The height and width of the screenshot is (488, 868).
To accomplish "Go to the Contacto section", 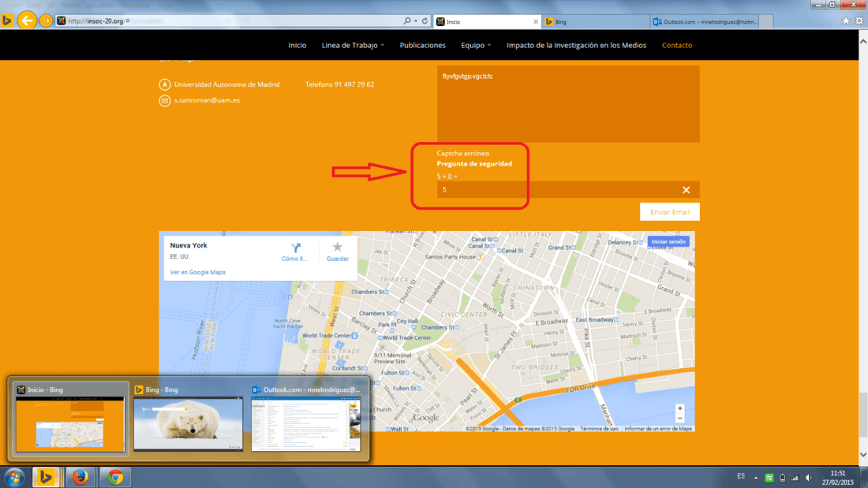I will click(677, 46).
